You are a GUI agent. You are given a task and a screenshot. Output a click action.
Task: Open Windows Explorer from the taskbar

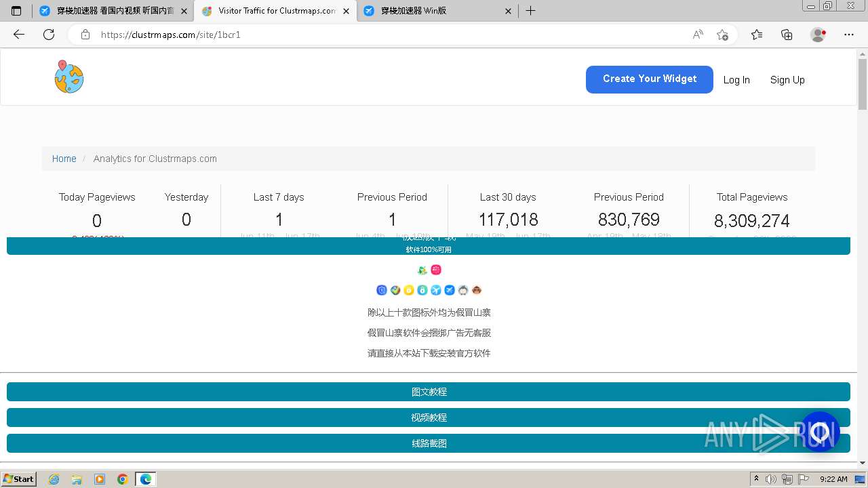pos(77,479)
